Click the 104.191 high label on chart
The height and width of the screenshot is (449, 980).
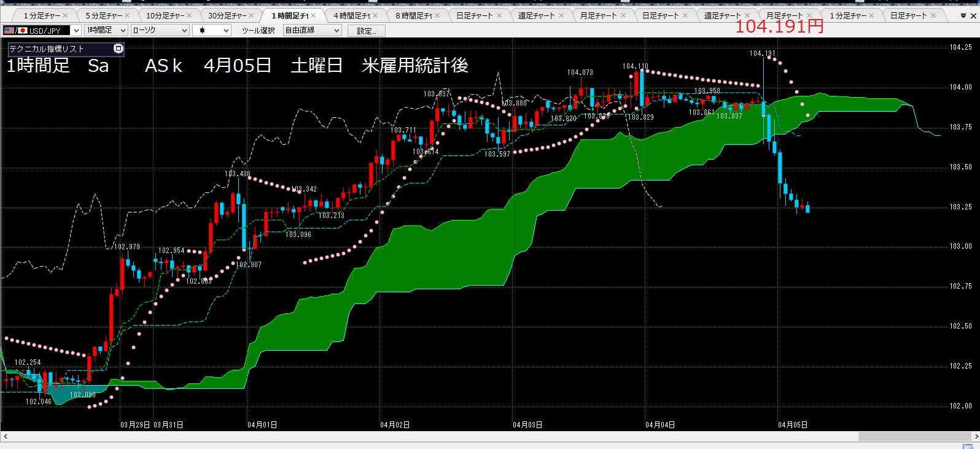click(x=762, y=53)
